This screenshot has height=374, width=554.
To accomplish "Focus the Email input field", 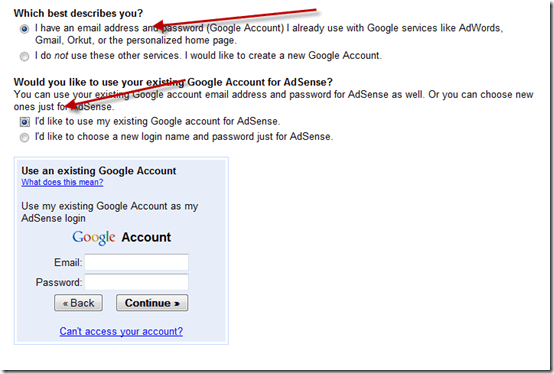I will coord(136,262).
